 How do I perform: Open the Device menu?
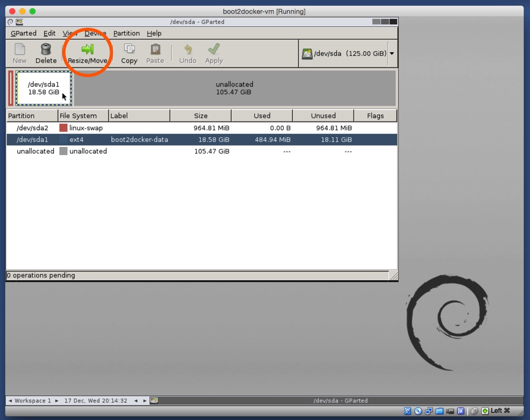95,33
